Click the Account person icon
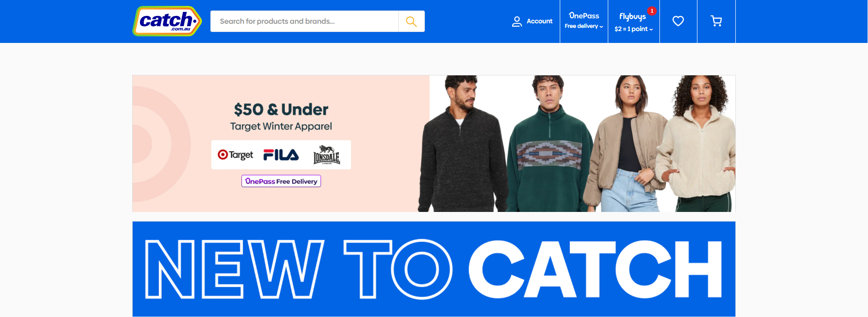This screenshot has height=317, width=868. 517,21
